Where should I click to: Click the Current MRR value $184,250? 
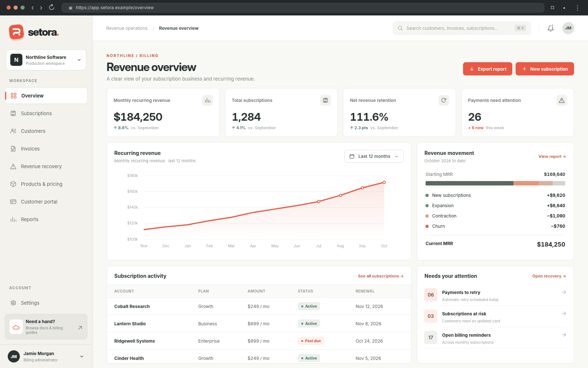551,244
